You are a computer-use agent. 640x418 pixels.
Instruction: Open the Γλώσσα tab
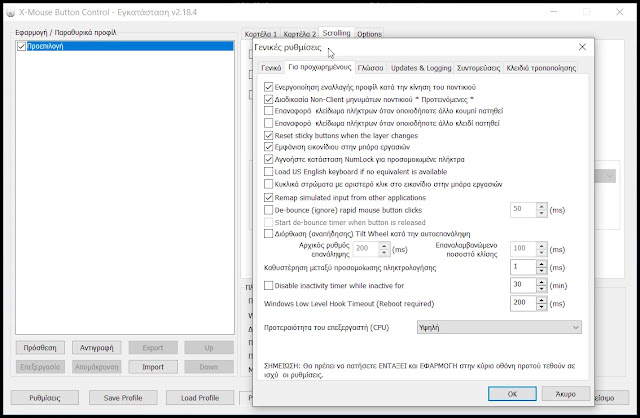pyautogui.click(x=370, y=68)
